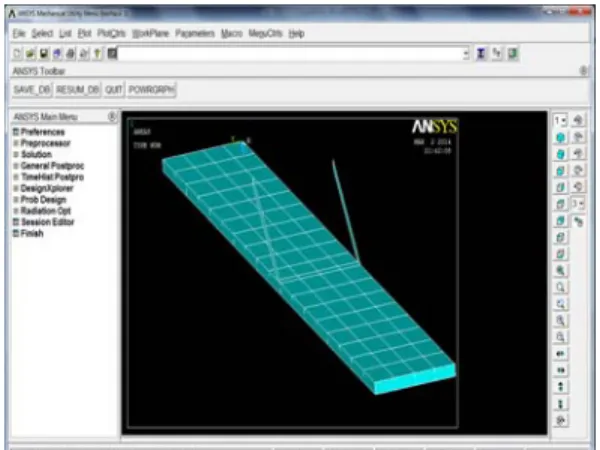Switch to Left view icon

[560, 237]
